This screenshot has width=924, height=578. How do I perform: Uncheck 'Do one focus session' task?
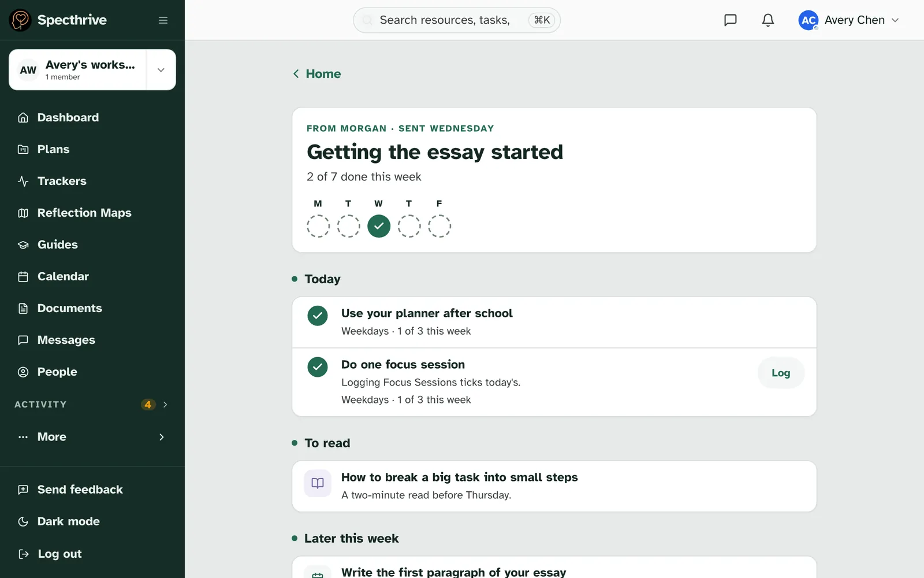(318, 367)
